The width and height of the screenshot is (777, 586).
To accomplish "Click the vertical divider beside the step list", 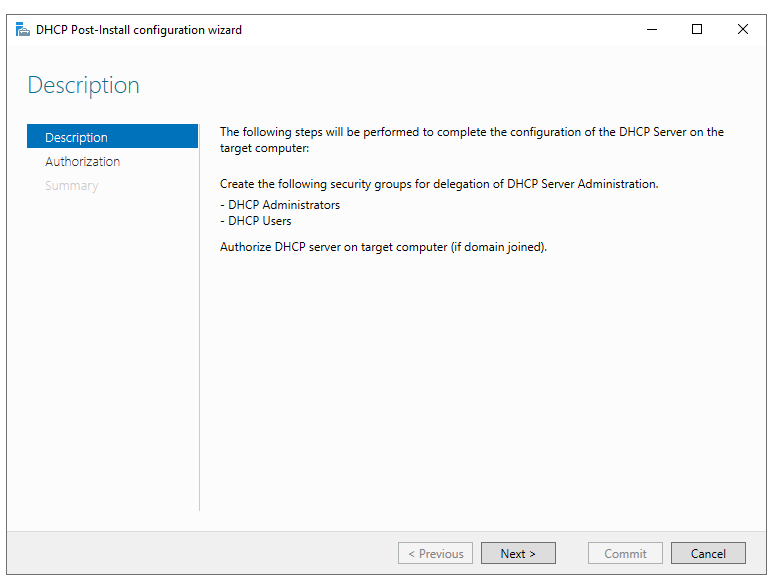I will click(x=200, y=320).
